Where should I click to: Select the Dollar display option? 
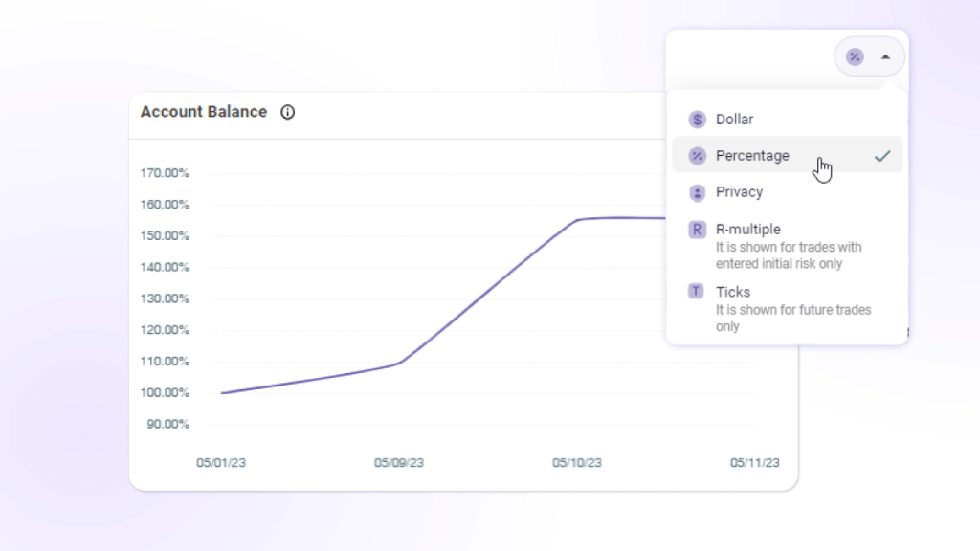click(735, 120)
